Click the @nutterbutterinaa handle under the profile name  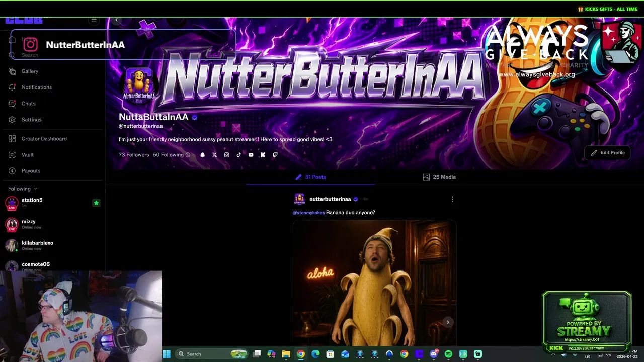coord(141,126)
